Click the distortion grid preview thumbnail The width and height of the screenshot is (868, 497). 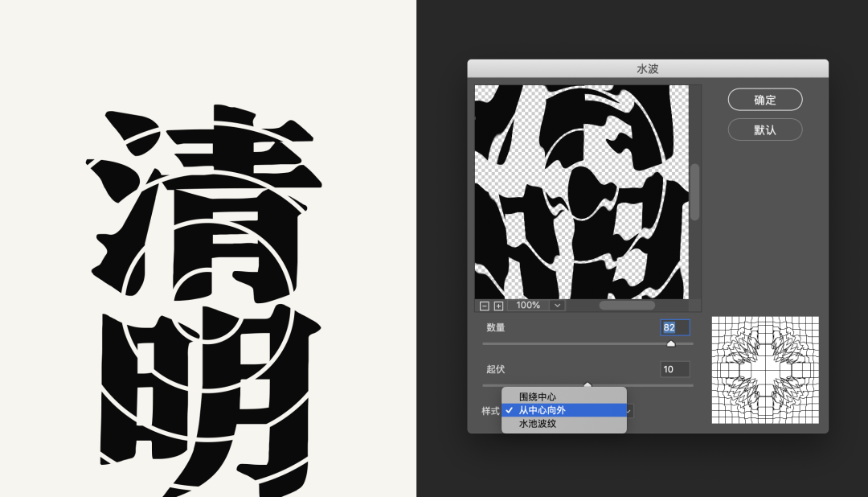click(x=764, y=370)
